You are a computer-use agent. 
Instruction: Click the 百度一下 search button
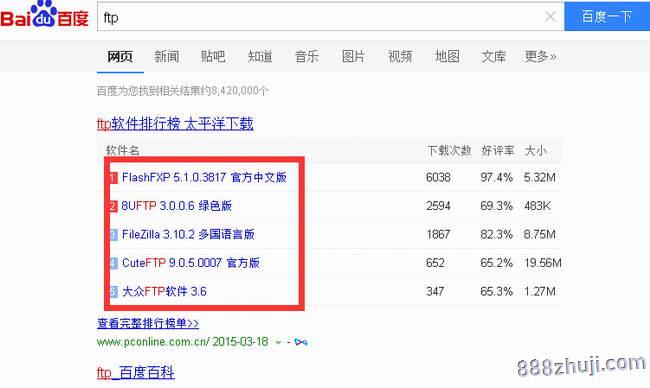tap(607, 17)
